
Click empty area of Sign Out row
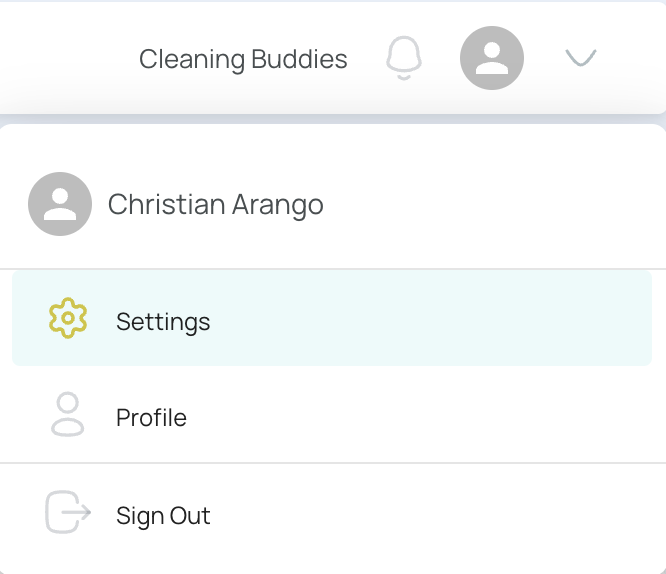425,513
